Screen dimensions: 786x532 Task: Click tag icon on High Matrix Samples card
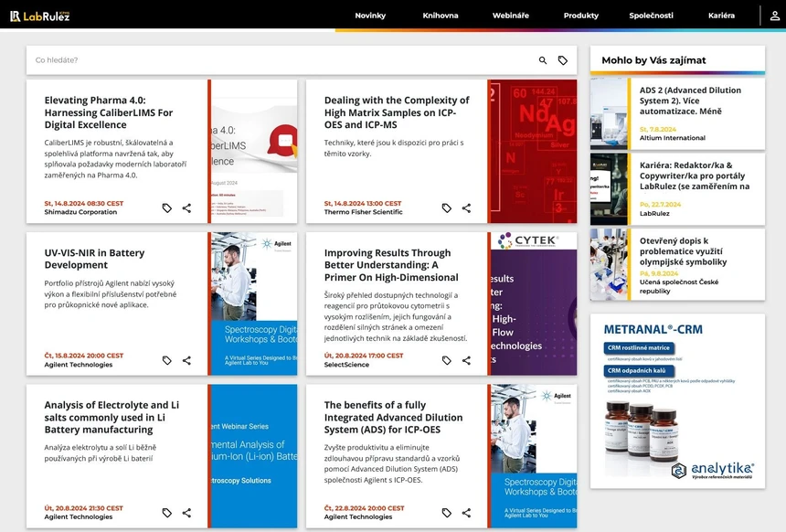(x=447, y=208)
